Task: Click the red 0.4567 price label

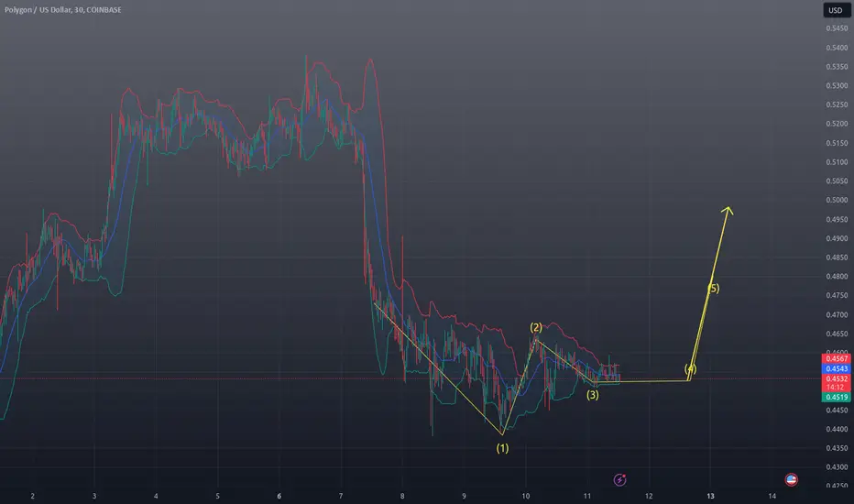Action: 836,358
